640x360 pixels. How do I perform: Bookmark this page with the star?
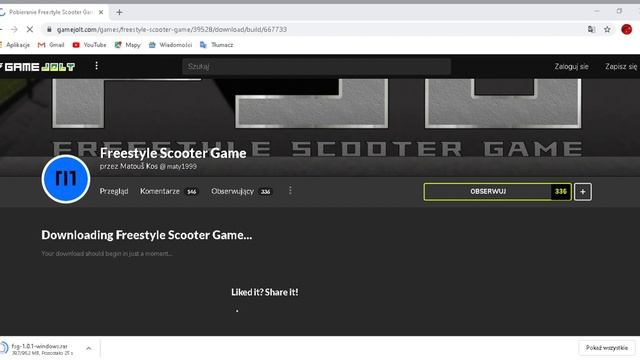[x=607, y=29]
